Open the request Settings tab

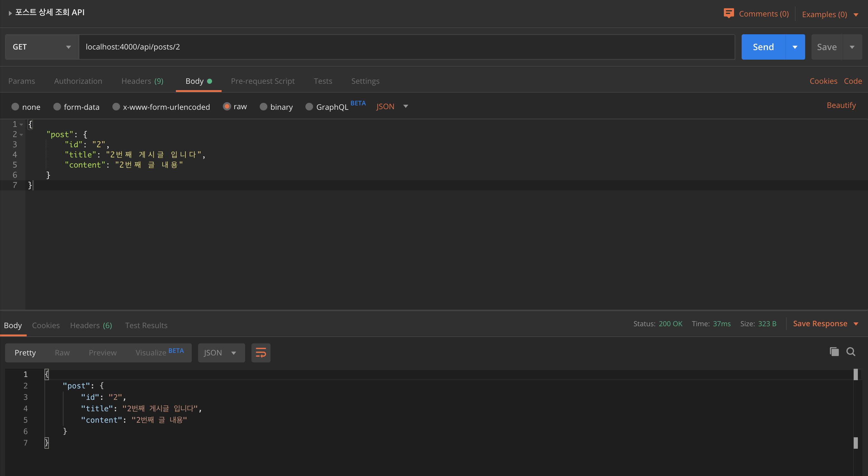(x=365, y=81)
